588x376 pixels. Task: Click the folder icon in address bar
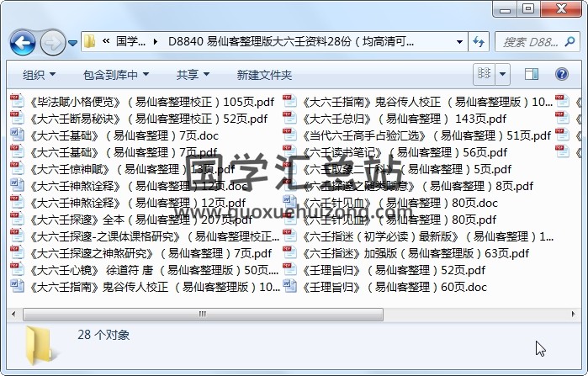(90, 41)
